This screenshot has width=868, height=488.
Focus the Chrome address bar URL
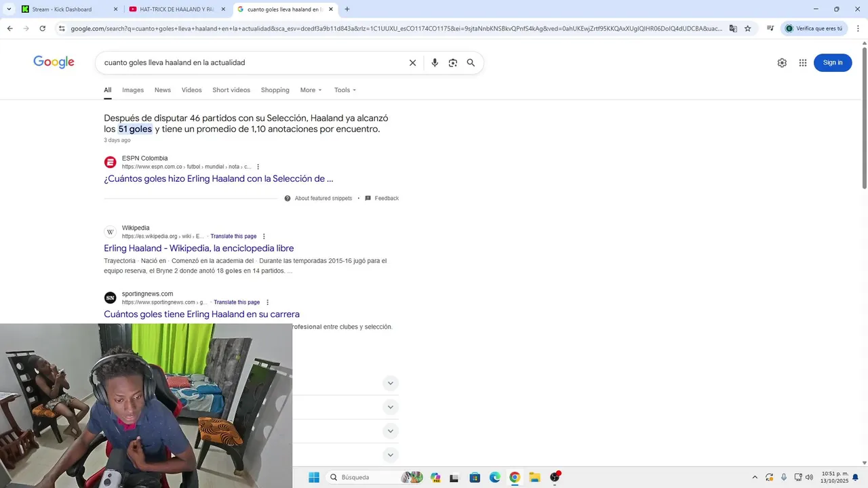[x=397, y=28]
